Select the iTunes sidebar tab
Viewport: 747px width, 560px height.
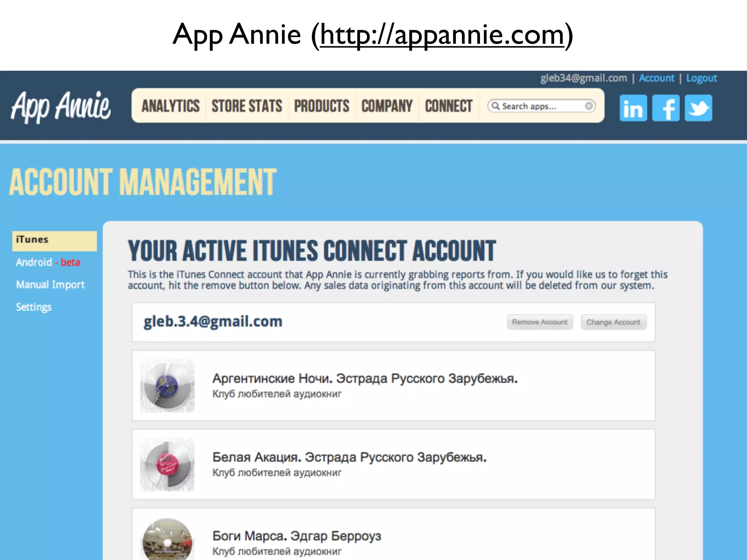click(55, 241)
